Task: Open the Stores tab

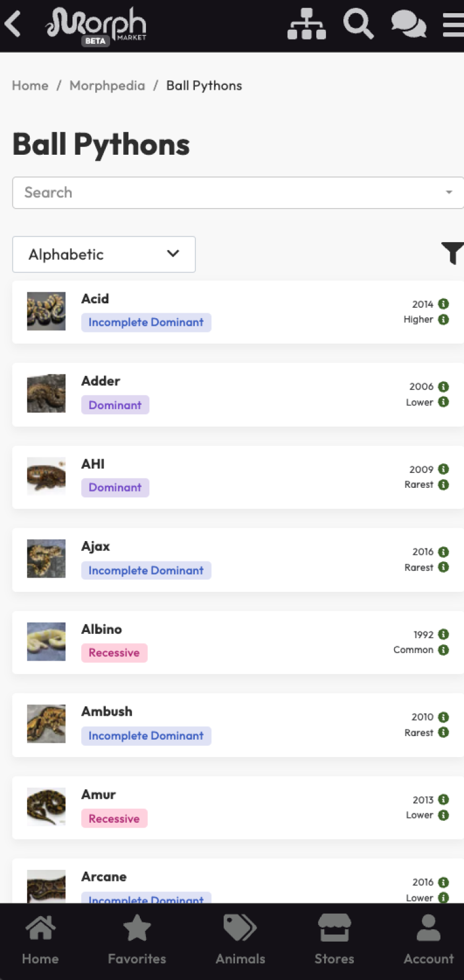Action: coord(334,940)
